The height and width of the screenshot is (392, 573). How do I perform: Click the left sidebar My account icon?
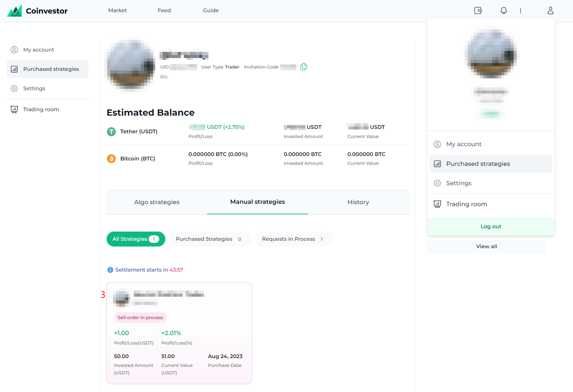click(14, 50)
